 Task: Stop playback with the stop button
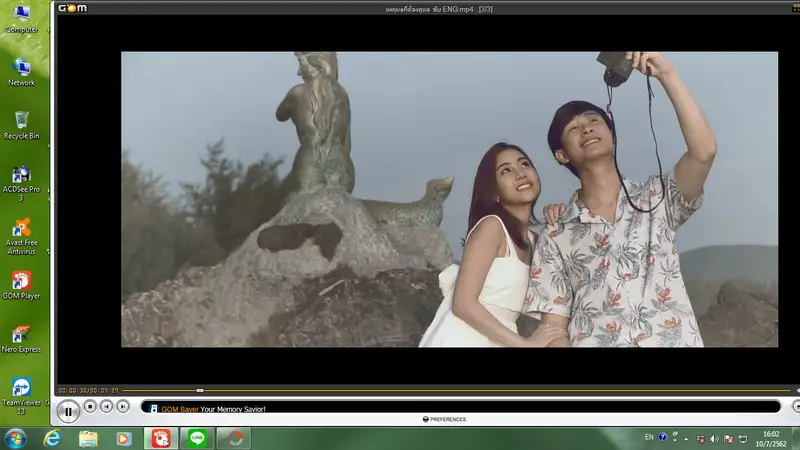click(90, 406)
